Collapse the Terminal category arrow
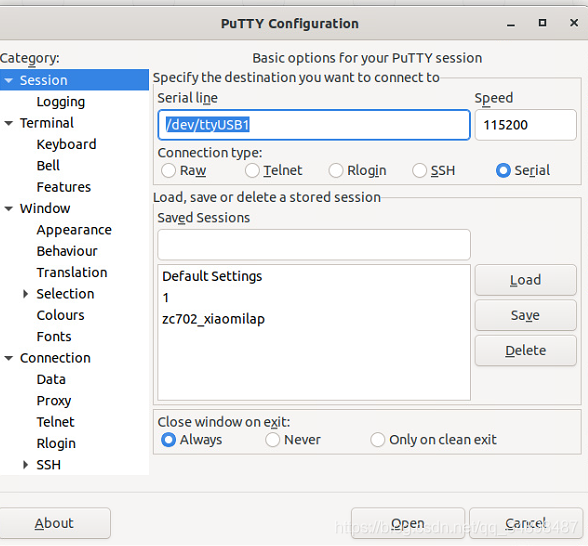 pos(9,123)
